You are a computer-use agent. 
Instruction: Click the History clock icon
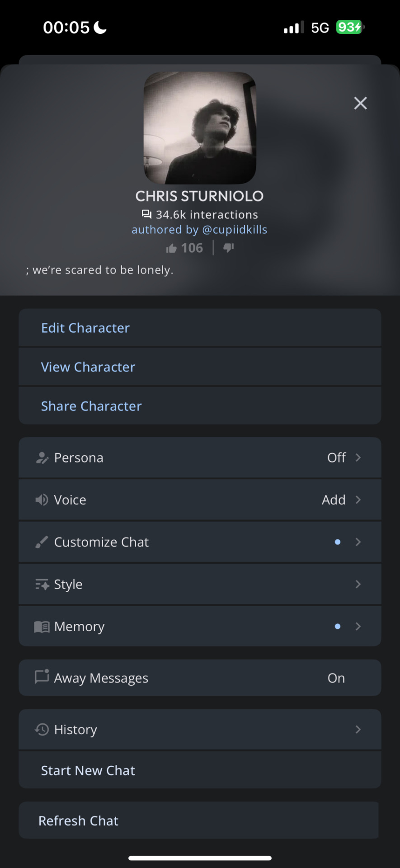42,729
